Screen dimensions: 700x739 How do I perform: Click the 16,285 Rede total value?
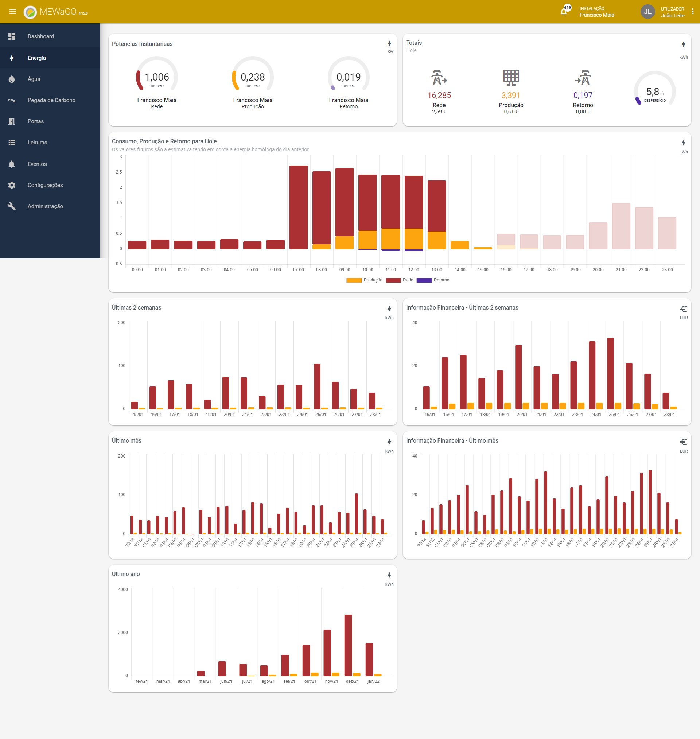(439, 95)
